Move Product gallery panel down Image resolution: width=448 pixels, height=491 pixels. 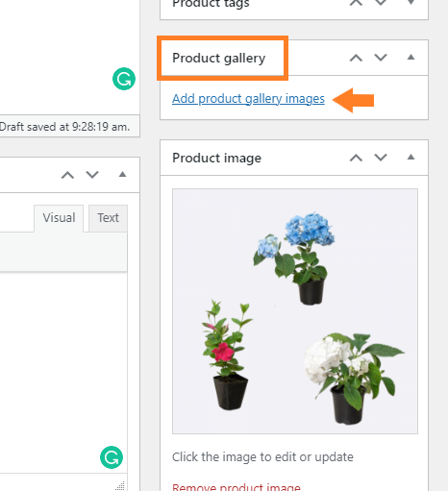[381, 58]
